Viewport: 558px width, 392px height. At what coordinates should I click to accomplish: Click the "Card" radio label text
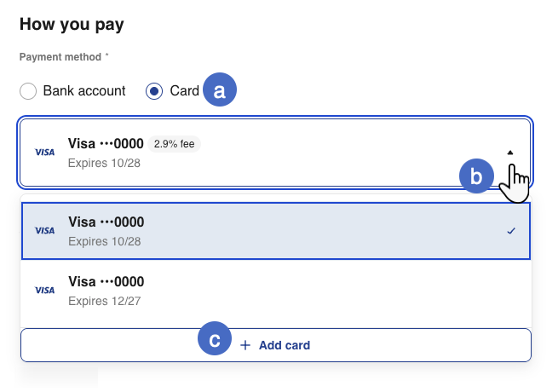(185, 91)
